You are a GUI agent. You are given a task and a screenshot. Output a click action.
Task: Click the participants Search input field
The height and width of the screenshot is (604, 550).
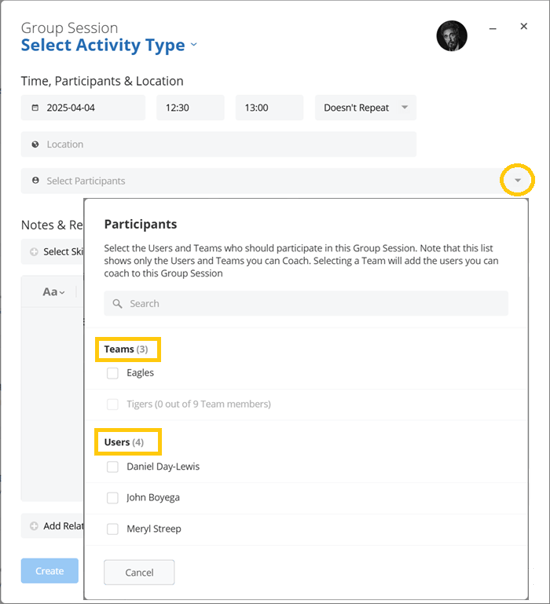coord(306,304)
